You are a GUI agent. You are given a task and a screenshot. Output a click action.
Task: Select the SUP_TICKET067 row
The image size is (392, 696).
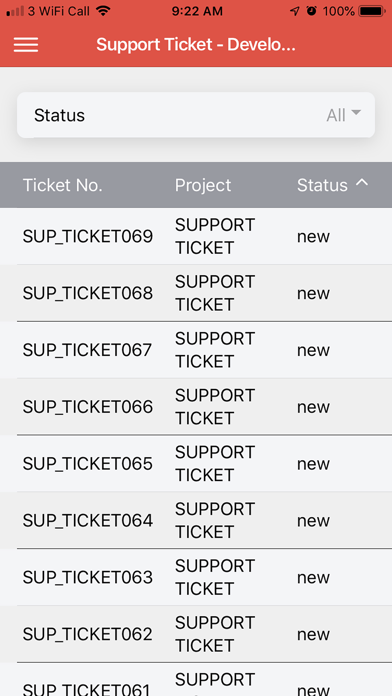tap(196, 350)
